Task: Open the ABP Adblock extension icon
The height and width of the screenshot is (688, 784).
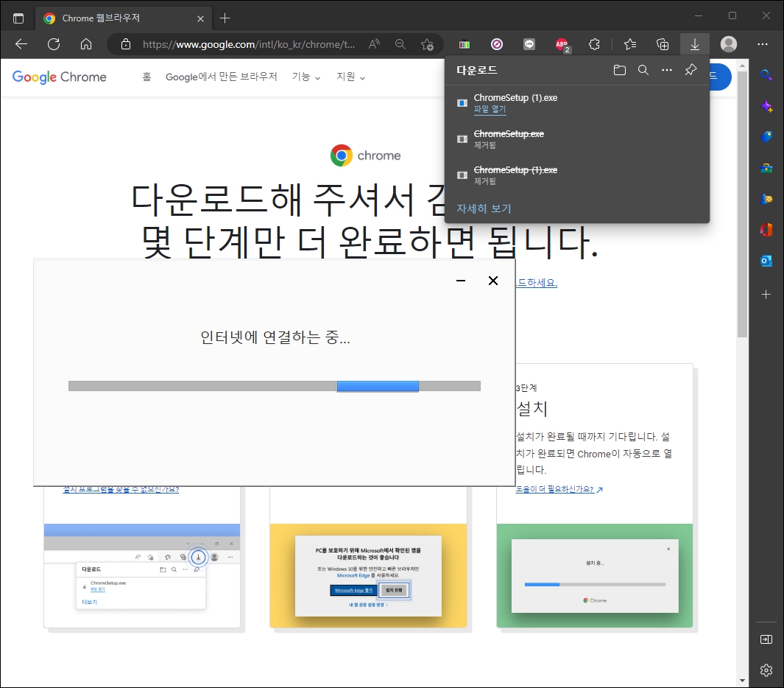Action: point(562,44)
